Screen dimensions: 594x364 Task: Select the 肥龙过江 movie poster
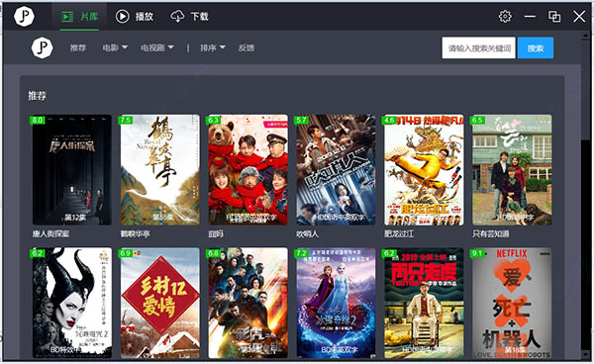click(x=424, y=170)
